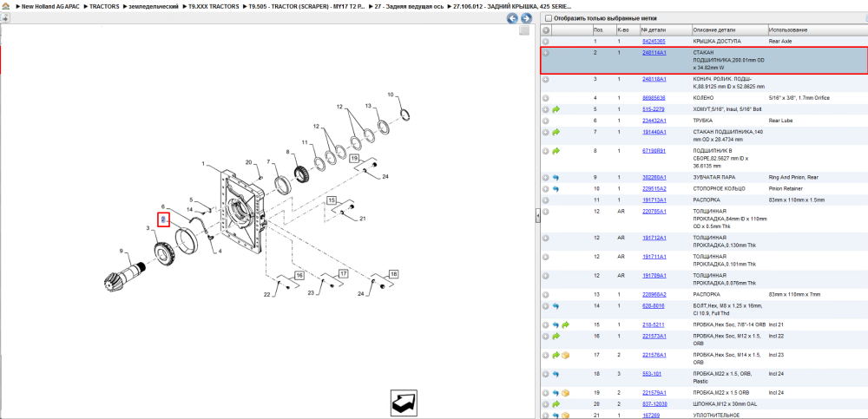Select callout 2 in the diagram
This screenshot has height=419, width=868.
[163, 219]
